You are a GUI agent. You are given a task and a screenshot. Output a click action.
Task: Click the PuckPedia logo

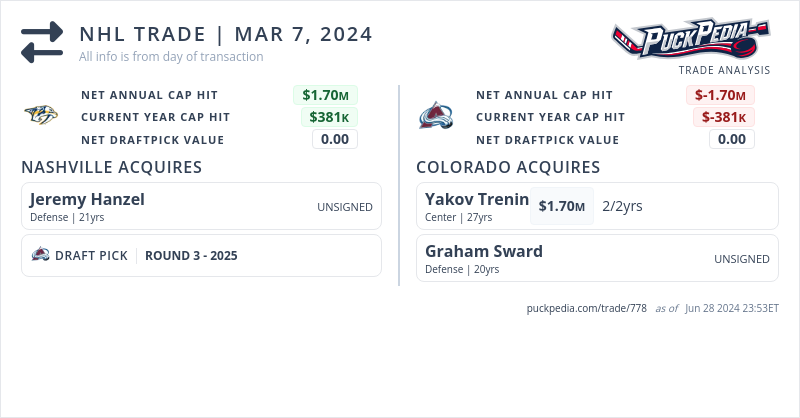point(691,38)
